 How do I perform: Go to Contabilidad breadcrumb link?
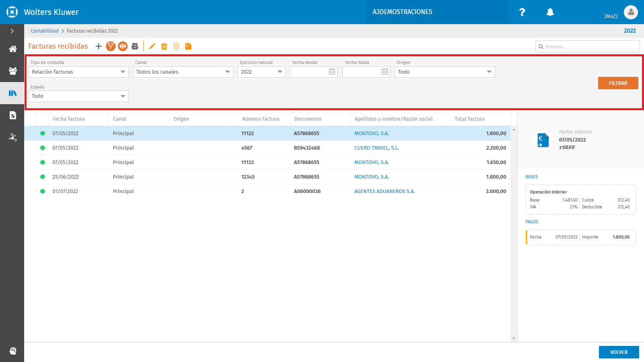(45, 31)
